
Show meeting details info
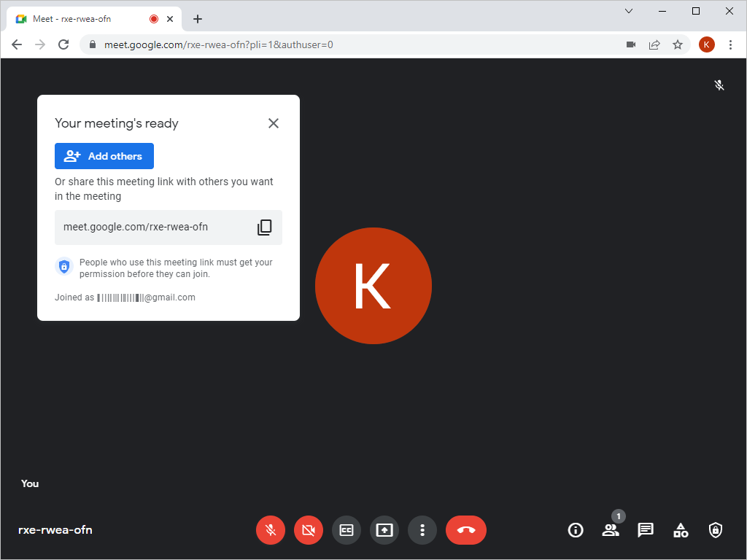[x=575, y=530]
